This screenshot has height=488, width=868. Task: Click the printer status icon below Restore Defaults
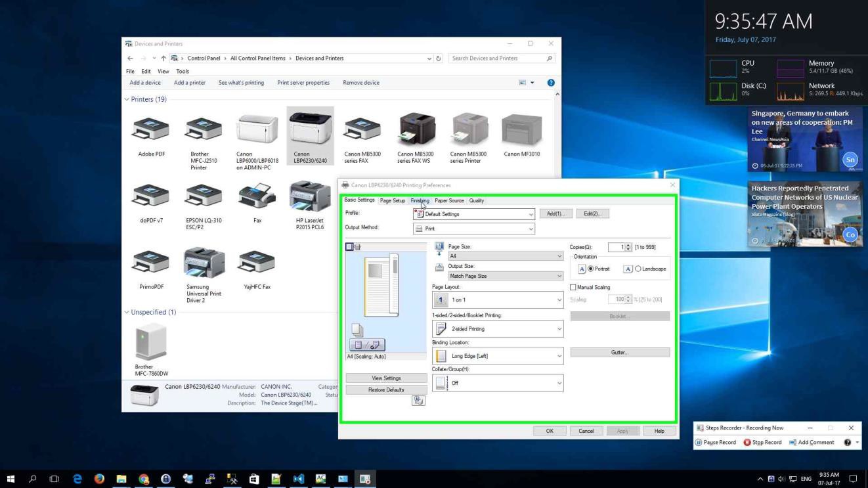[418, 401]
